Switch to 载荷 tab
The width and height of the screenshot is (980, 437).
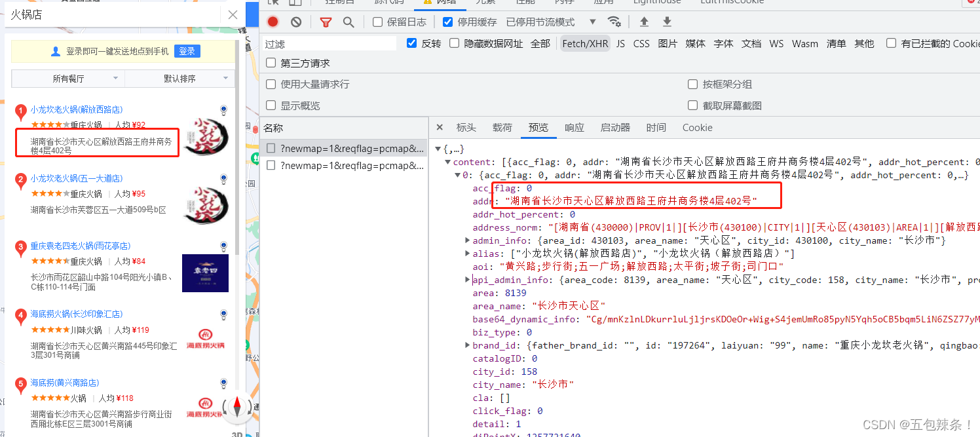[502, 128]
